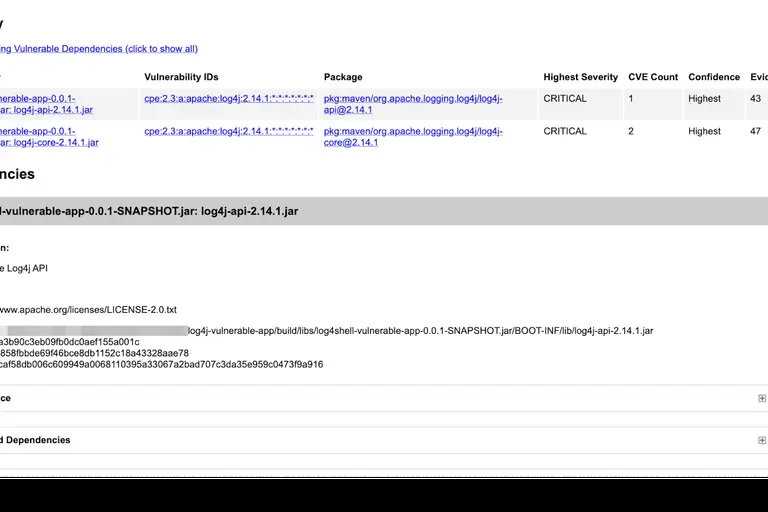Viewport: 768px width, 512px height.
Task: Click the Related Dependencies section title
Action: [36, 440]
